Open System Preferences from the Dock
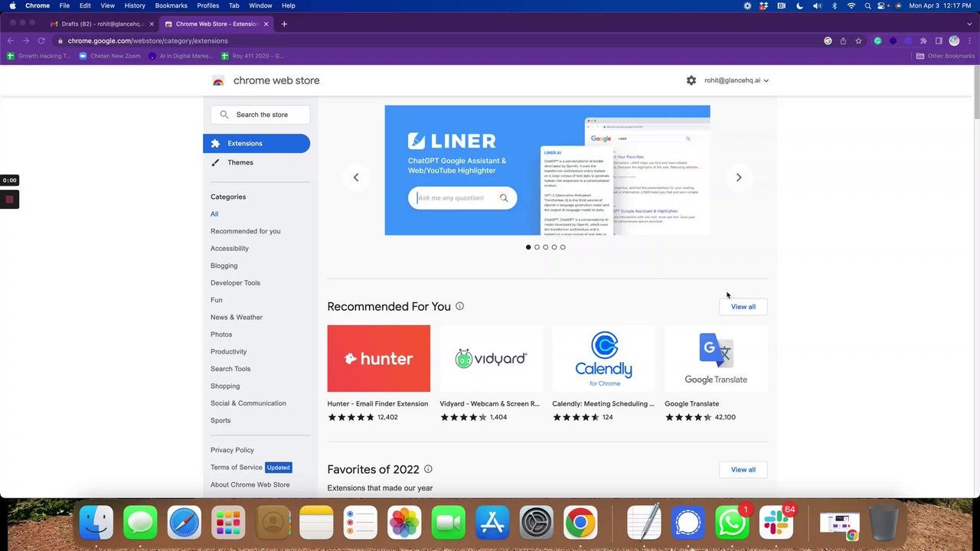 (537, 523)
